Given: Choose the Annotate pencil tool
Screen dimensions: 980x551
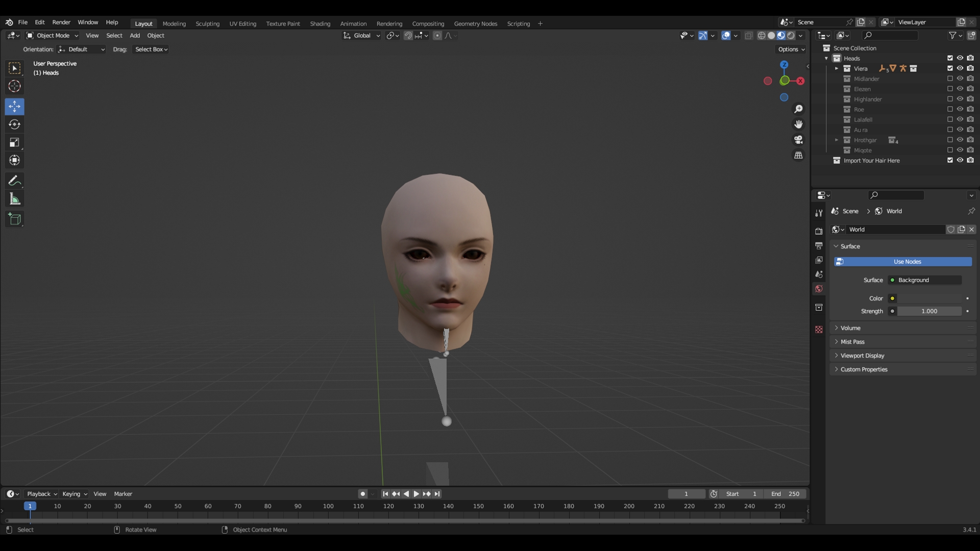Looking at the screenshot, I should (14, 181).
